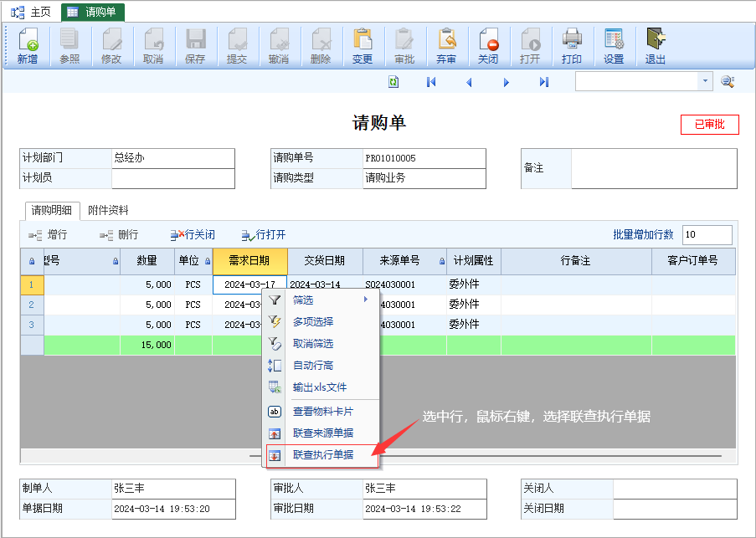Click the 弃审 (Unapprove) toolbar icon

pos(446,46)
